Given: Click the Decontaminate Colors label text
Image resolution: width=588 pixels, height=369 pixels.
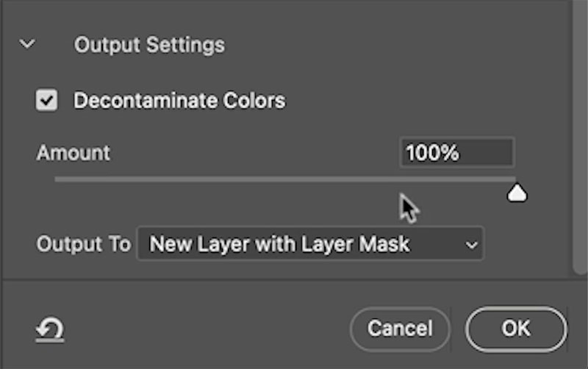Looking at the screenshot, I should tap(179, 101).
